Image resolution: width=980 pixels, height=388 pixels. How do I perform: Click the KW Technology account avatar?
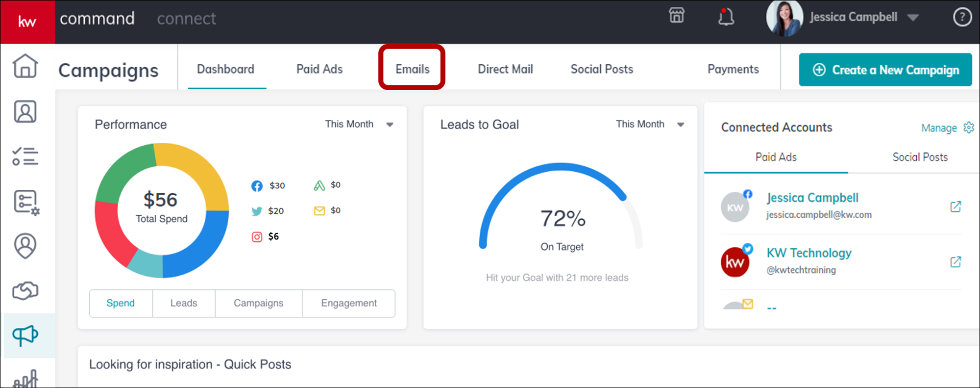click(735, 262)
